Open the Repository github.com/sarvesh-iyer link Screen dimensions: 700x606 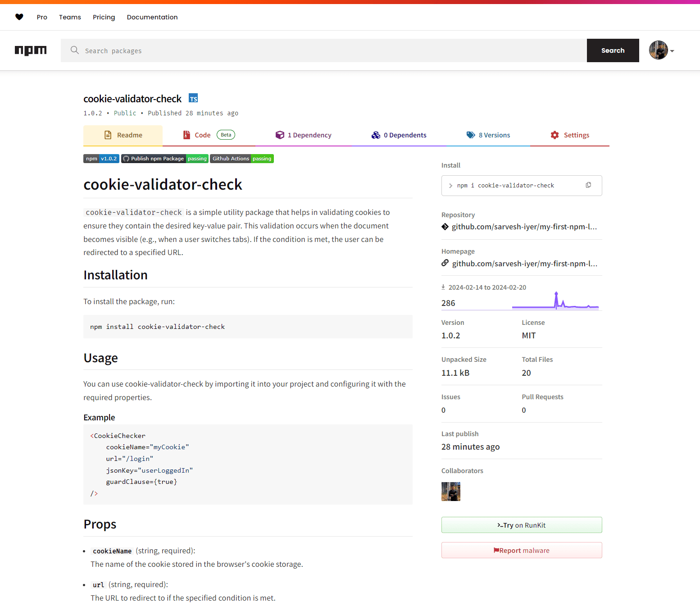click(x=524, y=227)
